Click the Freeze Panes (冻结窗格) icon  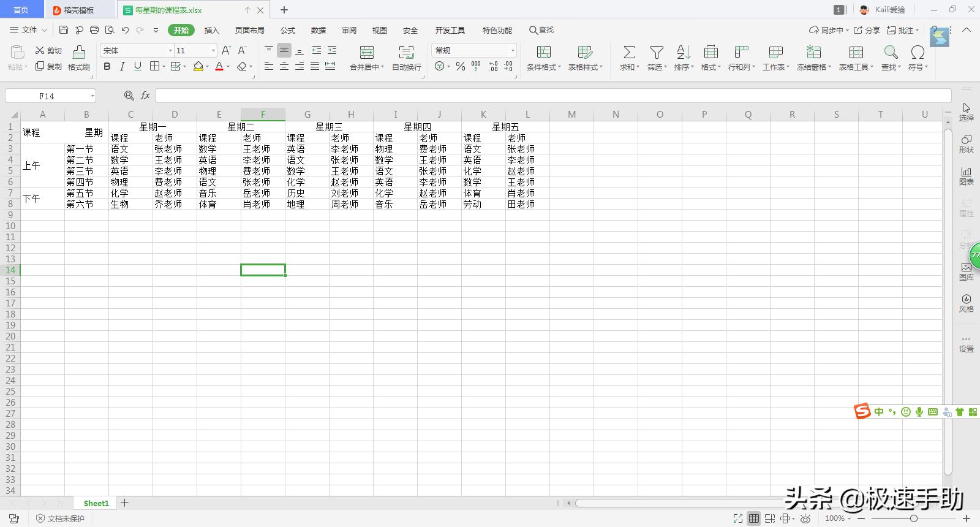[813, 53]
